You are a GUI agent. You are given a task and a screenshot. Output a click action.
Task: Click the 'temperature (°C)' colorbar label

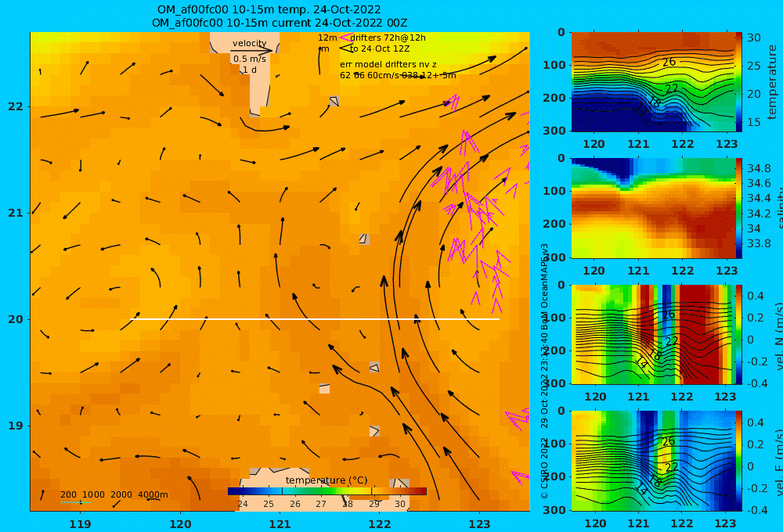pos(327,480)
